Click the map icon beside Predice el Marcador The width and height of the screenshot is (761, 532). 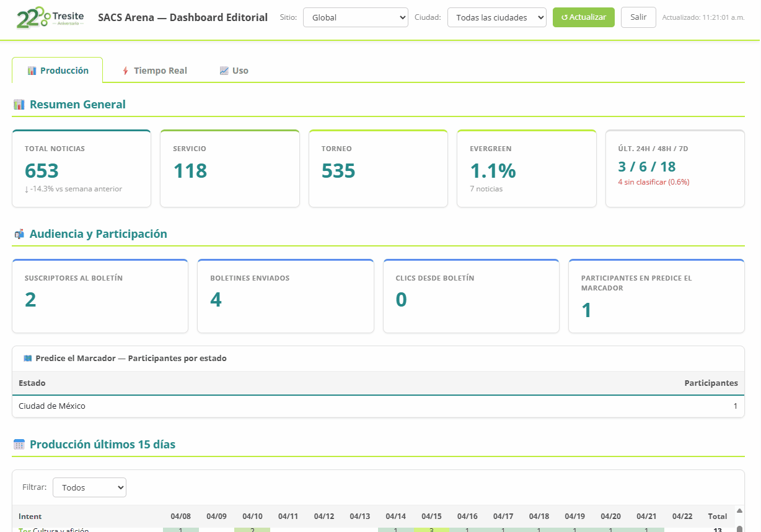[27, 359]
